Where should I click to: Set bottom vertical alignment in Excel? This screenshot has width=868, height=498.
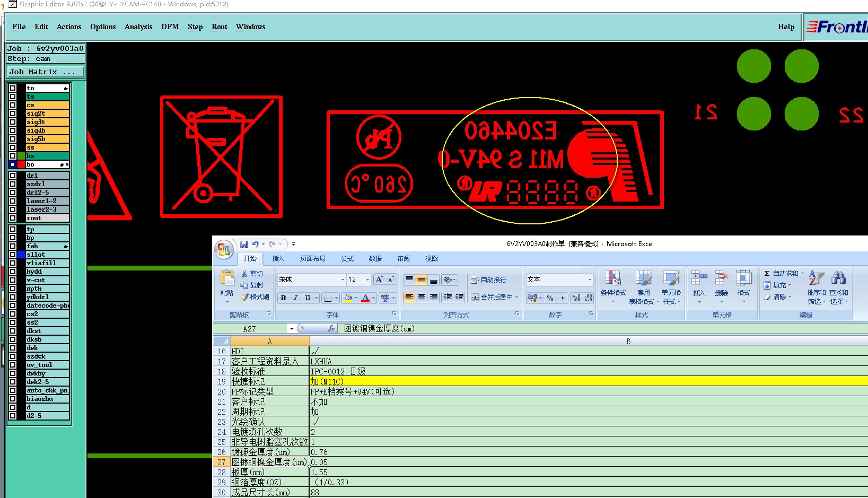tap(434, 279)
